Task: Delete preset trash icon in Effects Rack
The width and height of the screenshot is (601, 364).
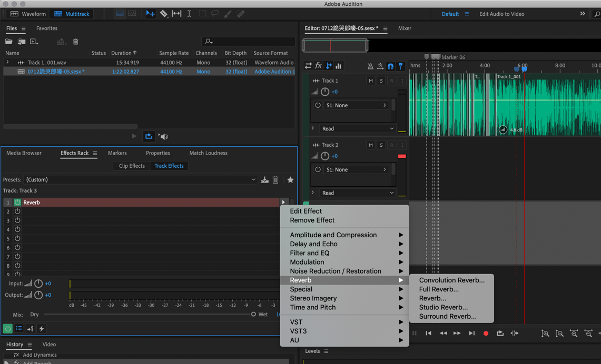Action: [x=275, y=179]
